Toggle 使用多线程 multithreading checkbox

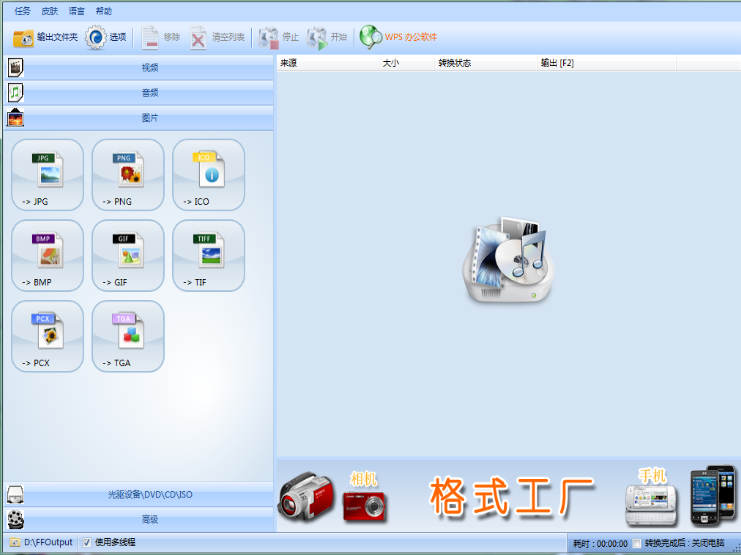click(x=86, y=542)
